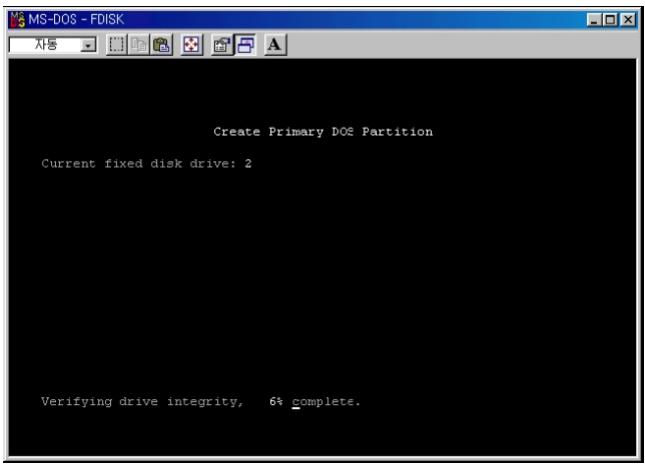This screenshot has height=465, width=645.
Task: Minimize the FDISK window
Action: point(594,19)
